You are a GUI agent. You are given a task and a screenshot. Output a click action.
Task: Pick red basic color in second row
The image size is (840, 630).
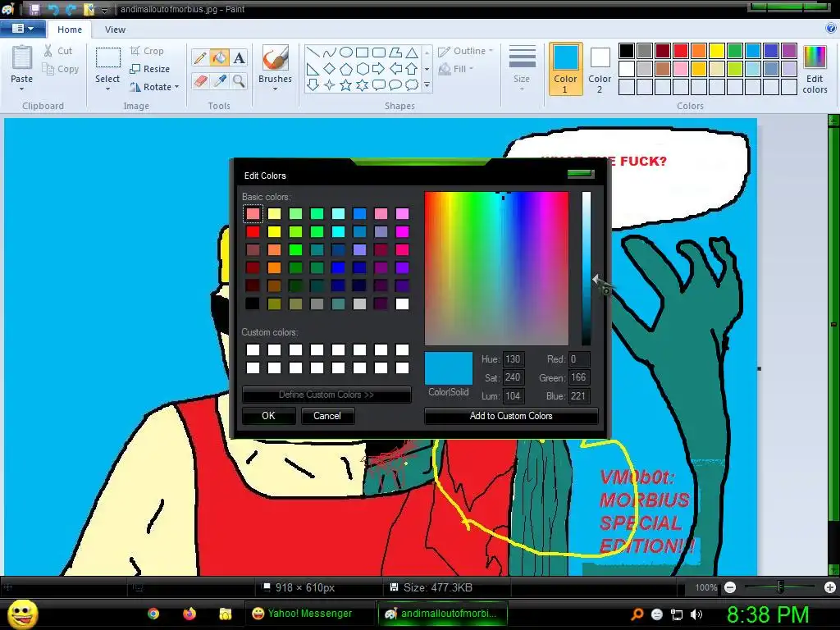(253, 232)
